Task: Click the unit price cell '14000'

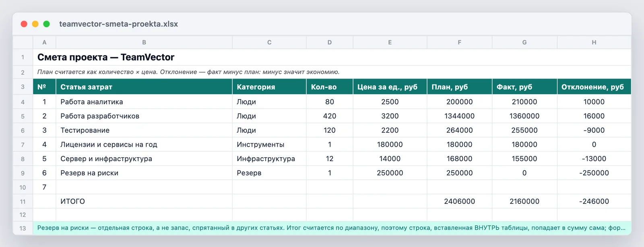Action: (x=390, y=159)
